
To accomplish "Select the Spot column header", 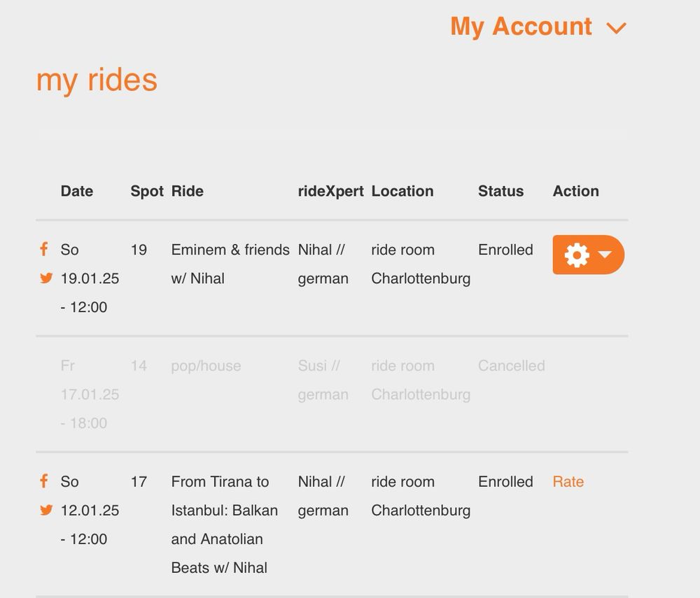I will click(147, 191).
